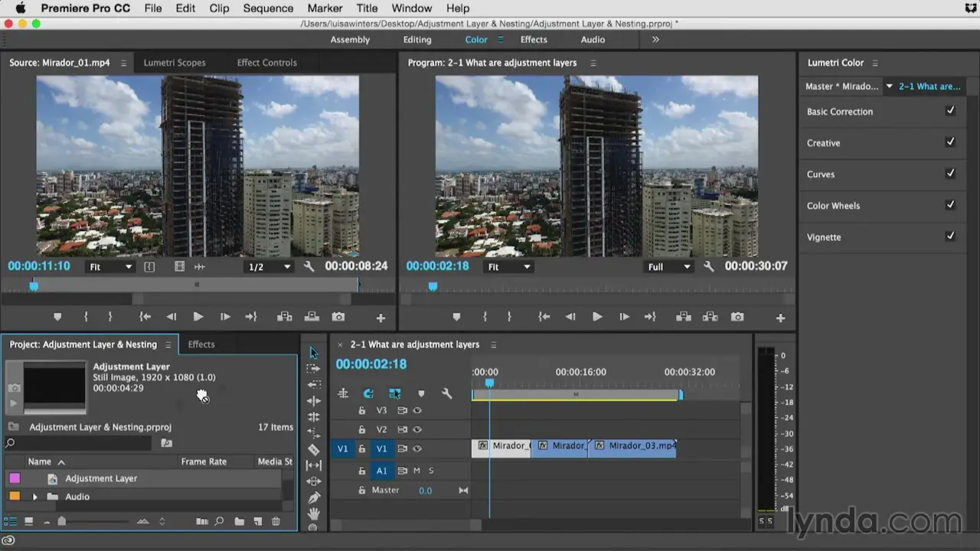Open the Program monitor wrench settings
This screenshot has width=980, height=551.
(709, 267)
